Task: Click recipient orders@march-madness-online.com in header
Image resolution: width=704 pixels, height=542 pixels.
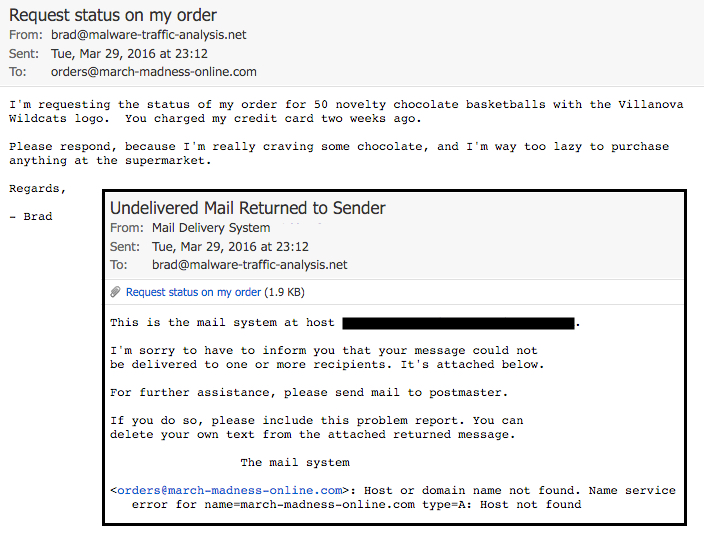Action: 154,72
